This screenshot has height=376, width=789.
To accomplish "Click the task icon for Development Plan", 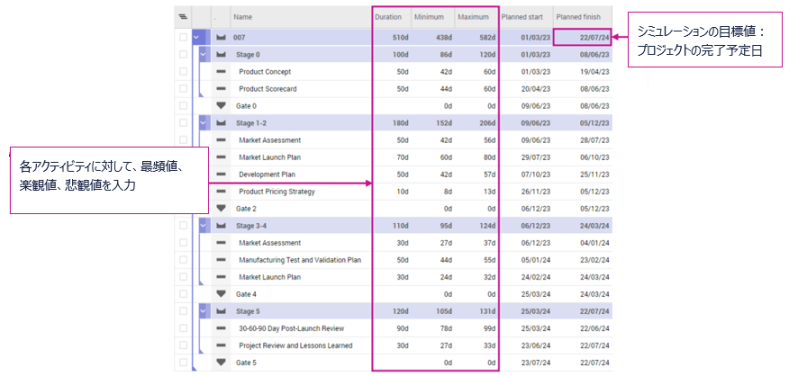I will (221, 174).
